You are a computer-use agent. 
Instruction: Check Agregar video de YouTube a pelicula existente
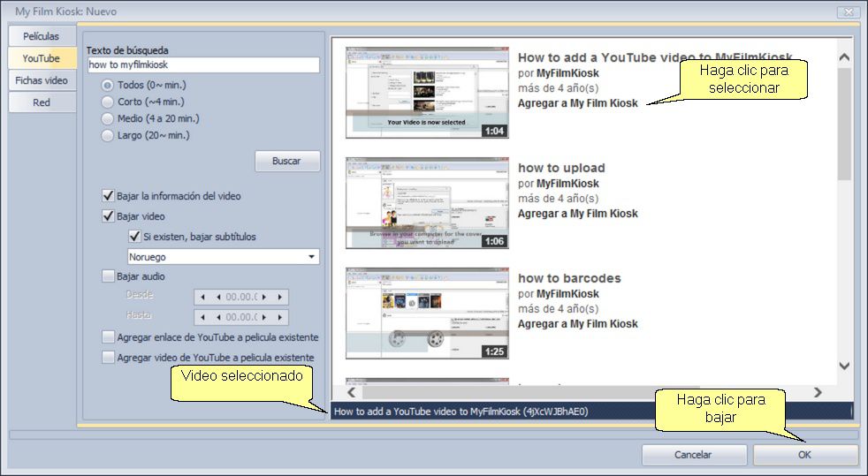(x=109, y=357)
